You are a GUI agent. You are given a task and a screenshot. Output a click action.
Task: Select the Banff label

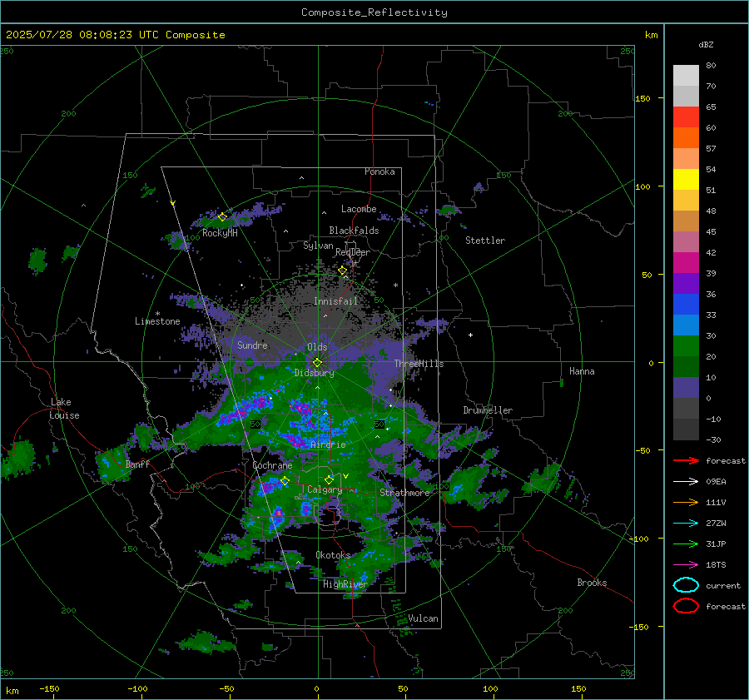pos(137,464)
